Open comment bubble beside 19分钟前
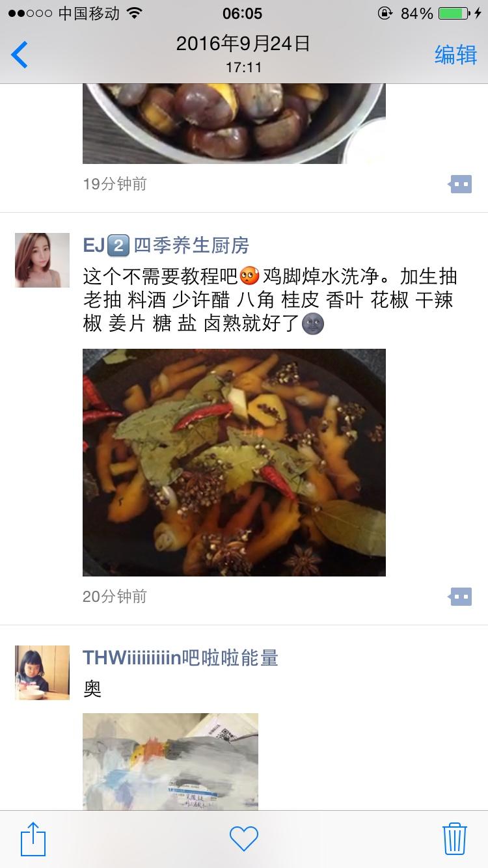The height and width of the screenshot is (868, 488). 460,184
